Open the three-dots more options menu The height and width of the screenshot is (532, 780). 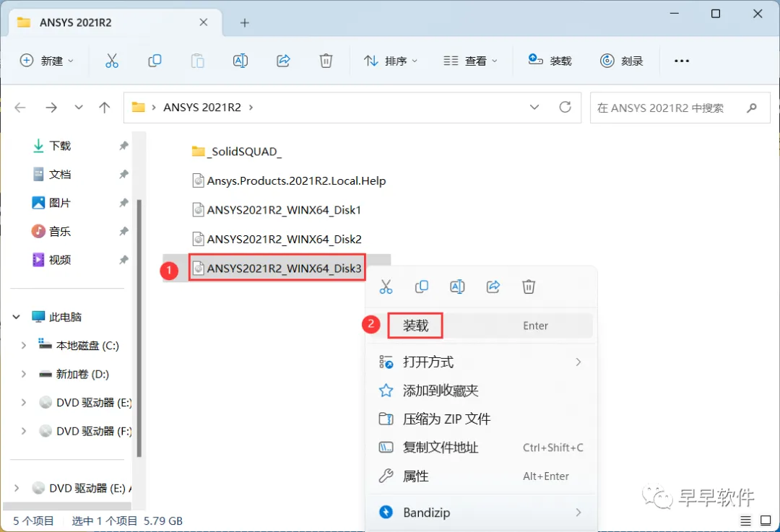pos(682,61)
